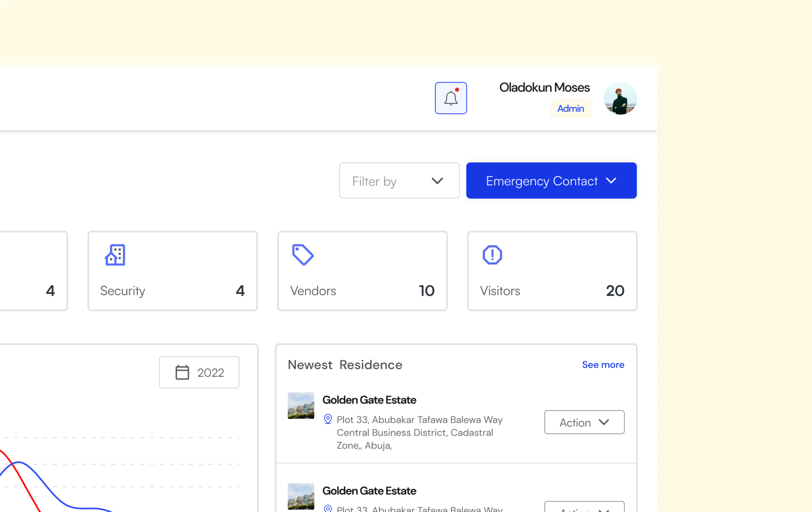
Task: Open the notifications bell icon
Action: click(x=451, y=98)
